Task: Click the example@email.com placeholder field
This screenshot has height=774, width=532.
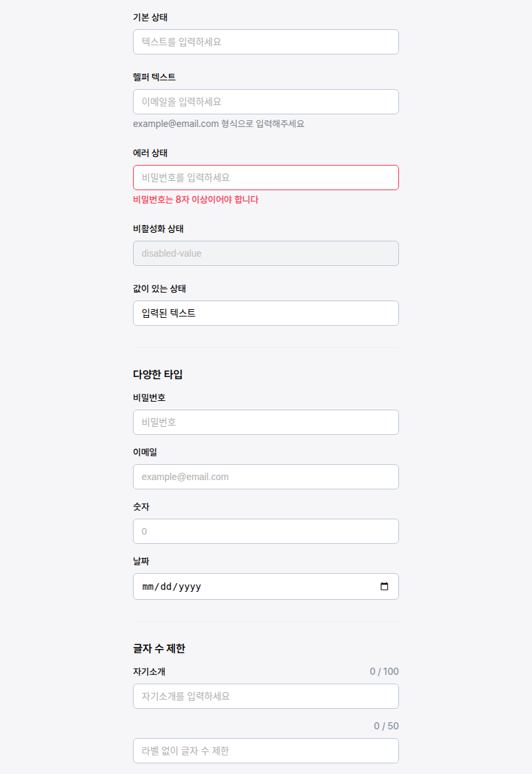Action: [x=265, y=477]
